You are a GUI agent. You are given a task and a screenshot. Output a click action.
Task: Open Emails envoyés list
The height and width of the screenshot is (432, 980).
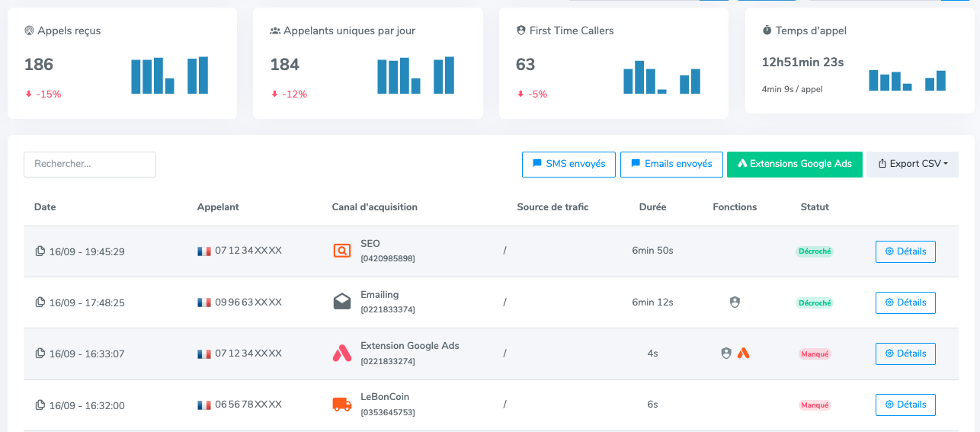click(671, 164)
